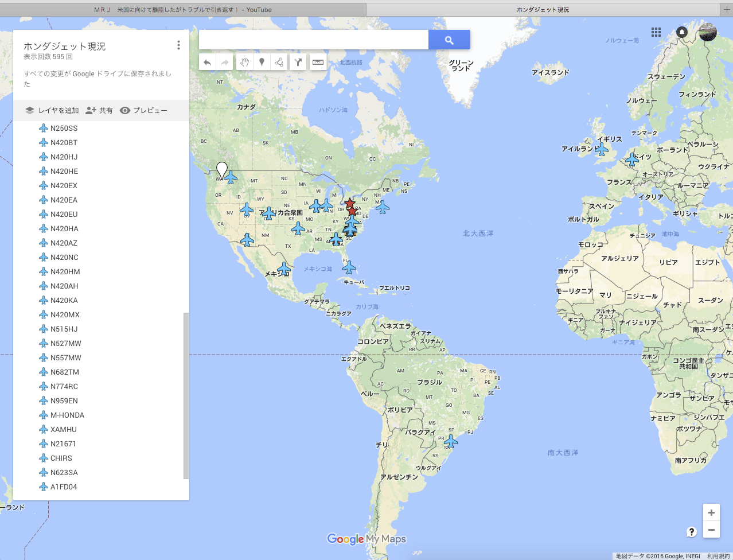Select N420HA in the layer list
This screenshot has width=733, height=560.
pos(64,228)
